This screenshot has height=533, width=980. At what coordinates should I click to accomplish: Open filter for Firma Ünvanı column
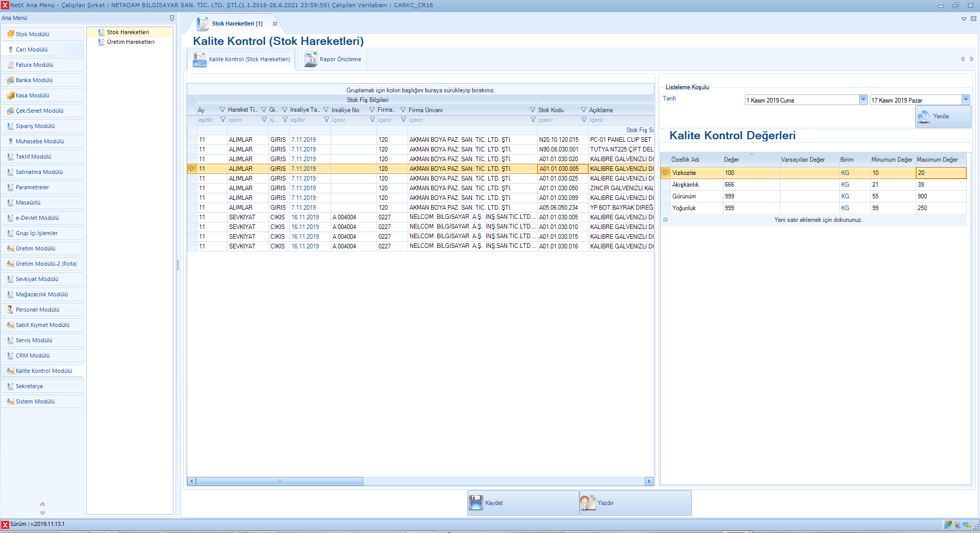pyautogui.click(x=532, y=110)
